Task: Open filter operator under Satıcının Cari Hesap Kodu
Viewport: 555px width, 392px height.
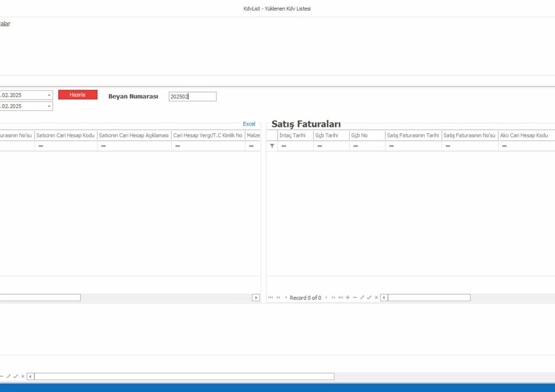Action: click(41, 146)
